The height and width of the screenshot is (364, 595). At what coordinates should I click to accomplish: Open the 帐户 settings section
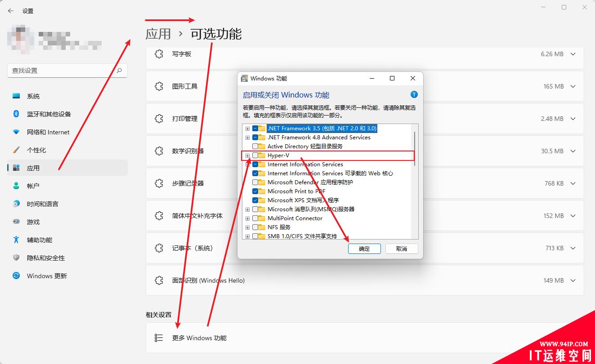[x=67, y=186]
